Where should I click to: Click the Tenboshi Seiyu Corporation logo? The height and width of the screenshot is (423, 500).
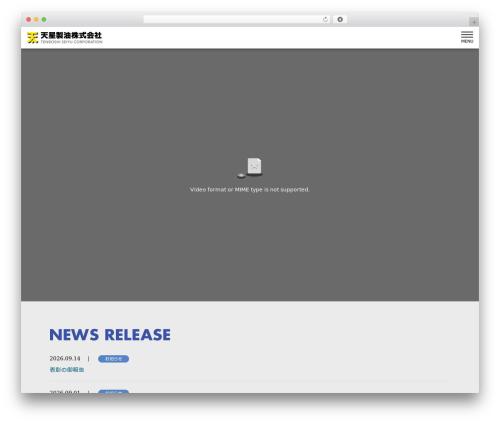click(65, 37)
